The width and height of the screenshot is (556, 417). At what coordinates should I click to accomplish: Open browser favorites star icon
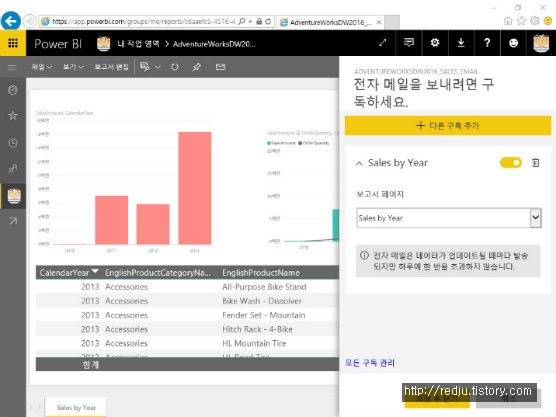coord(521,21)
